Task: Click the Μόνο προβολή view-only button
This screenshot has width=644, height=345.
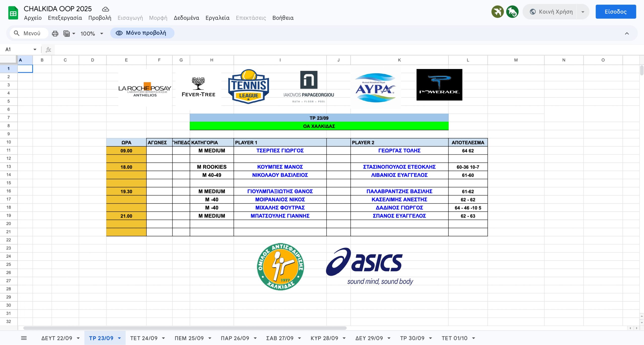Action: pyautogui.click(x=142, y=33)
